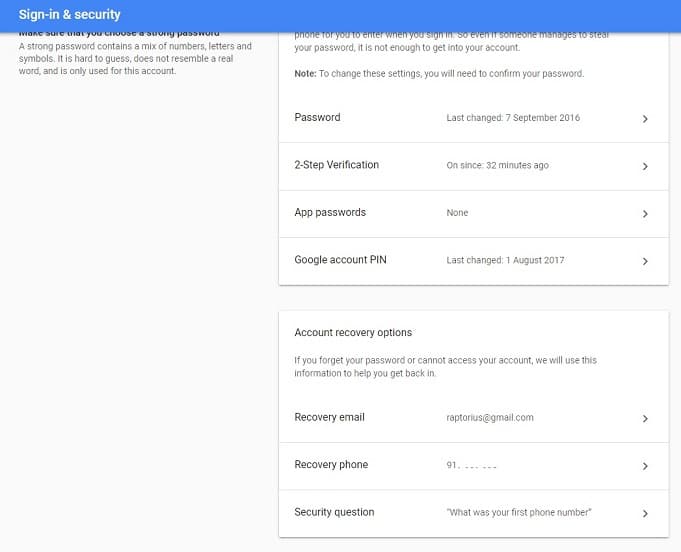Open the App passwords label

point(330,212)
